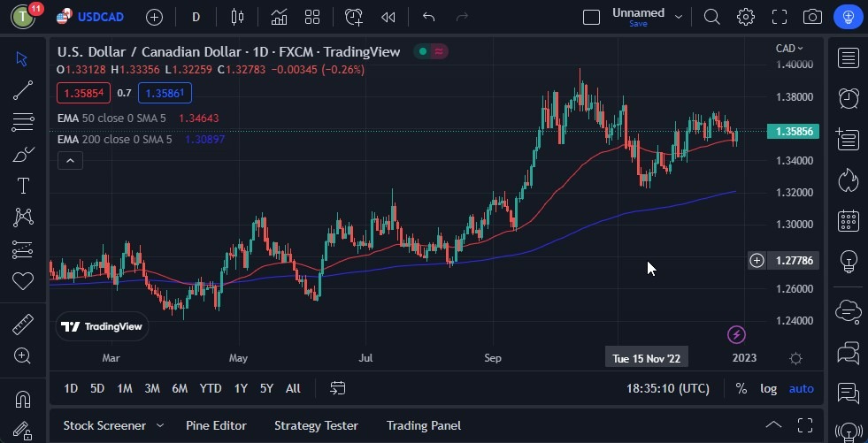This screenshot has width=868, height=443.
Task: Open the economic calendar panel
Action: pos(848,220)
